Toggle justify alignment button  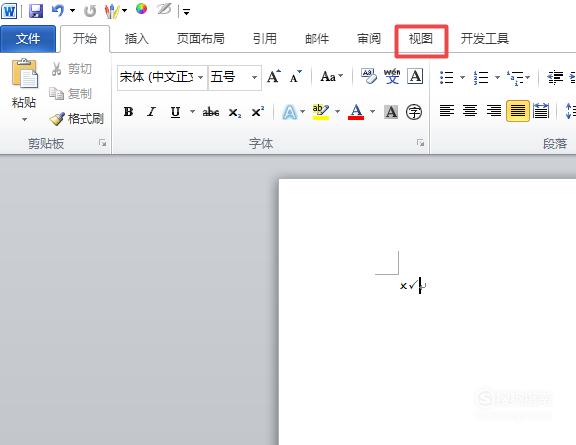point(518,111)
